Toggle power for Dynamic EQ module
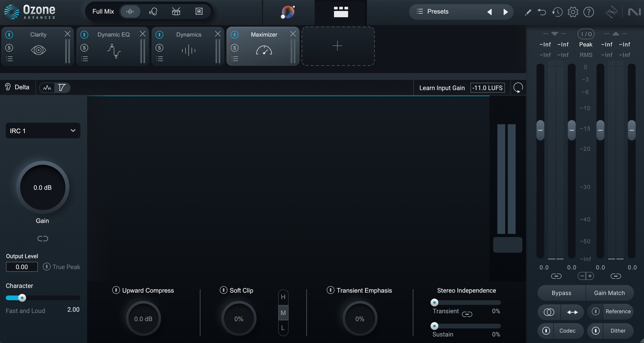The image size is (644, 343). click(x=84, y=34)
